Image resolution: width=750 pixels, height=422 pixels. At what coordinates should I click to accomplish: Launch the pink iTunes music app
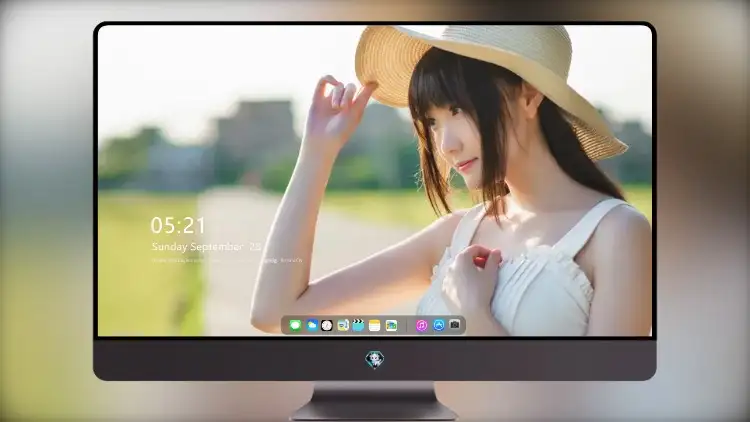(421, 325)
